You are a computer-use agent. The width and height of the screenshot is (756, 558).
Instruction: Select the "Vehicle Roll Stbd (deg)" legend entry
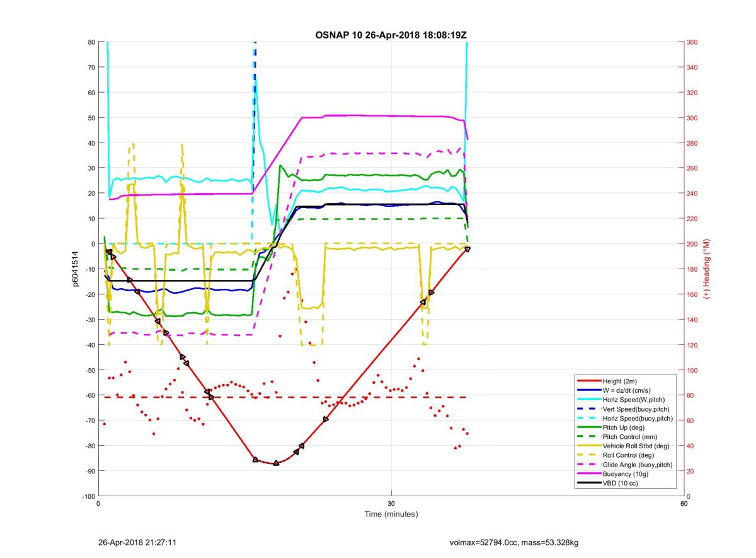pyautogui.click(x=624, y=446)
